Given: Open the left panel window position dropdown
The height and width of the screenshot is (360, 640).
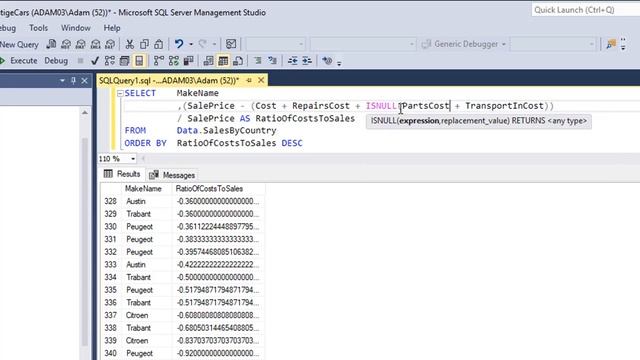Looking at the screenshot, I should click(x=62, y=80).
